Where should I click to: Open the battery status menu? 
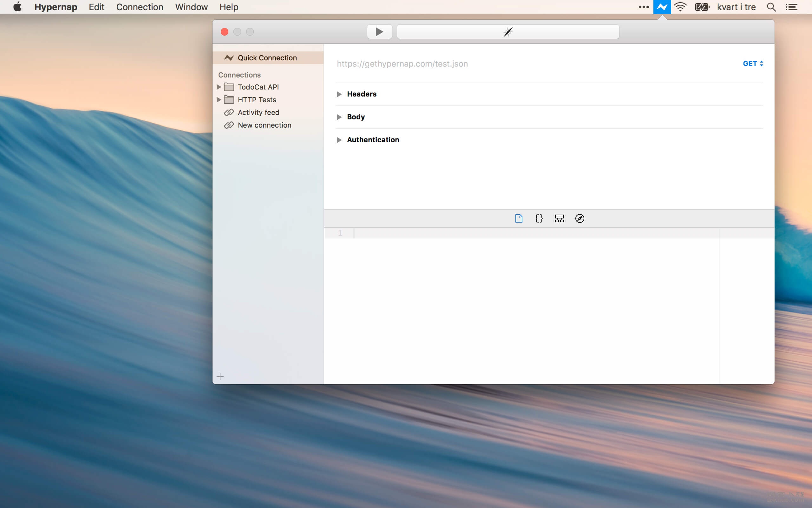(x=702, y=7)
